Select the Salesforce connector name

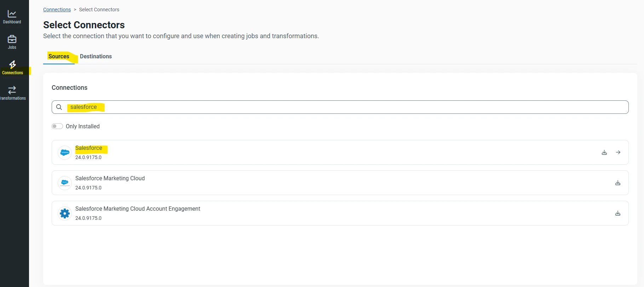[89, 148]
